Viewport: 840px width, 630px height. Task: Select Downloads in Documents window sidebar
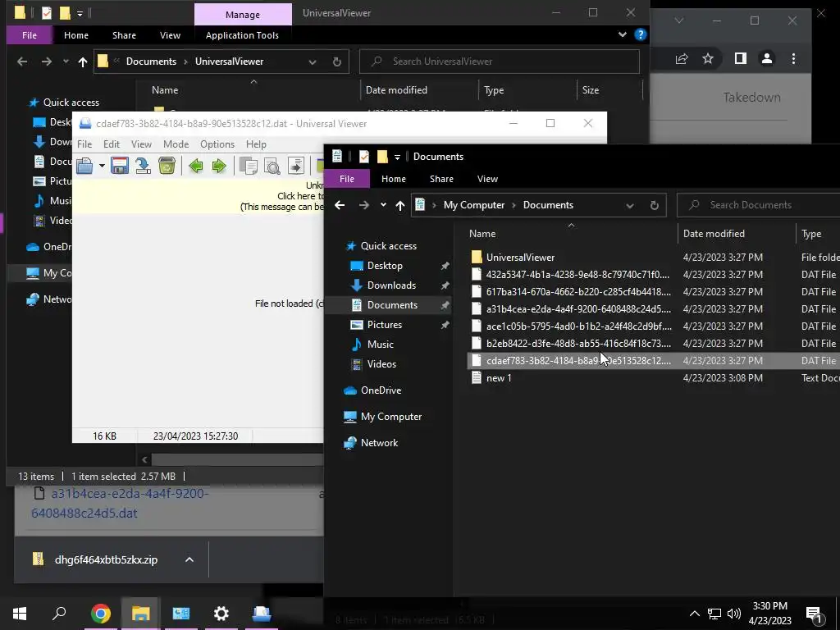tap(391, 285)
